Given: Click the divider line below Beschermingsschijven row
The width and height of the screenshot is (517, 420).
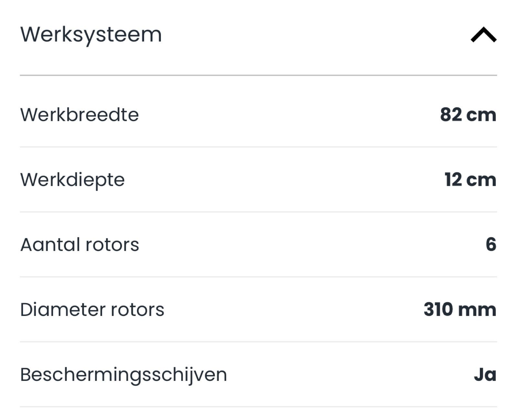Looking at the screenshot, I should 258,407.
